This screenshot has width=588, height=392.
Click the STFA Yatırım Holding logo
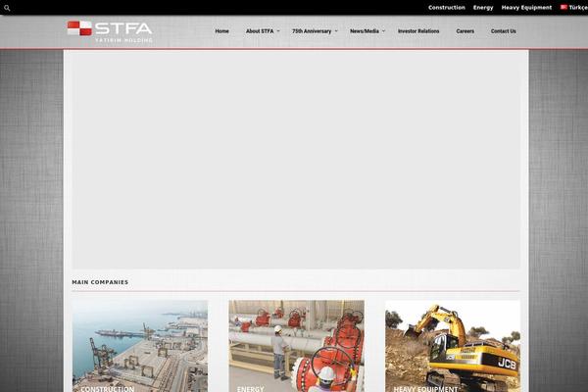(110, 31)
